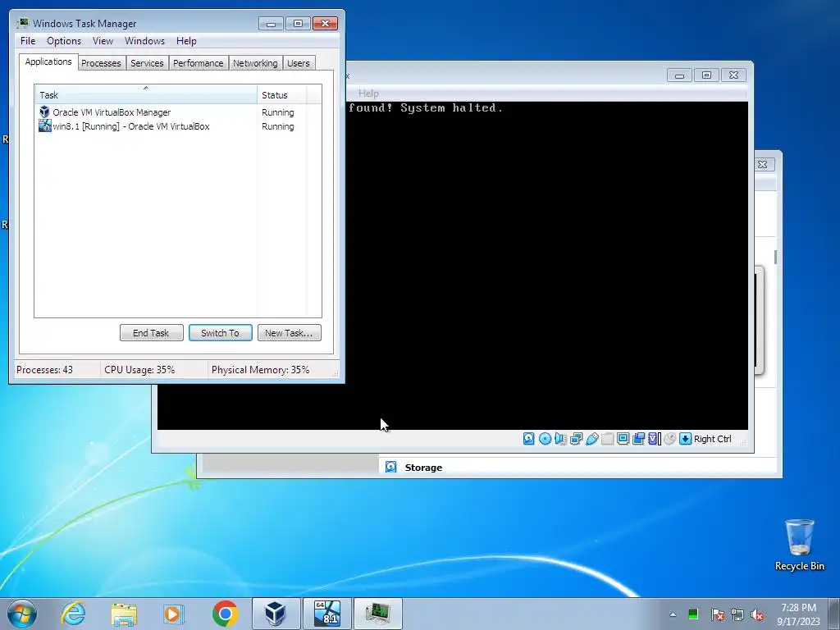Restore the VM window using its maximize button
840x630 pixels.
coord(706,75)
